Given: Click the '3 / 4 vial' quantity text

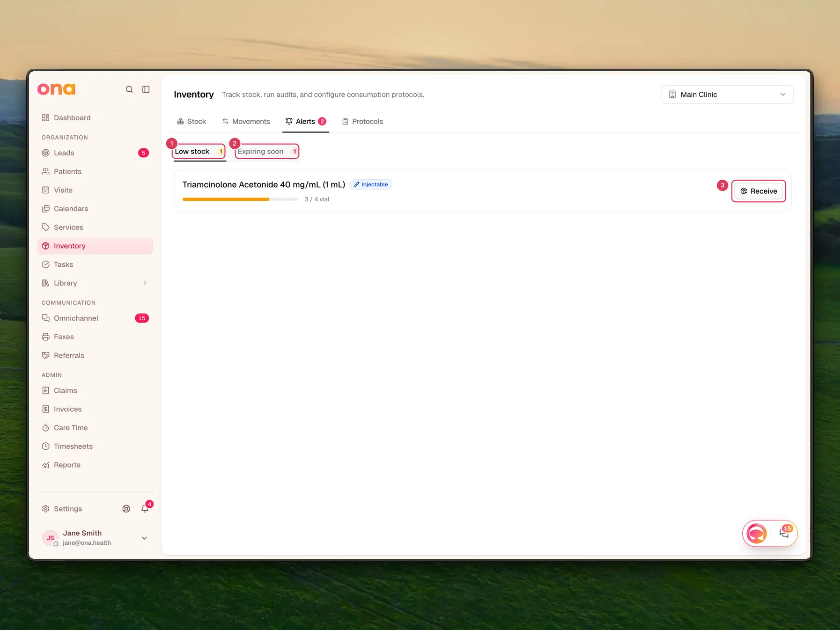Looking at the screenshot, I should coord(317,199).
